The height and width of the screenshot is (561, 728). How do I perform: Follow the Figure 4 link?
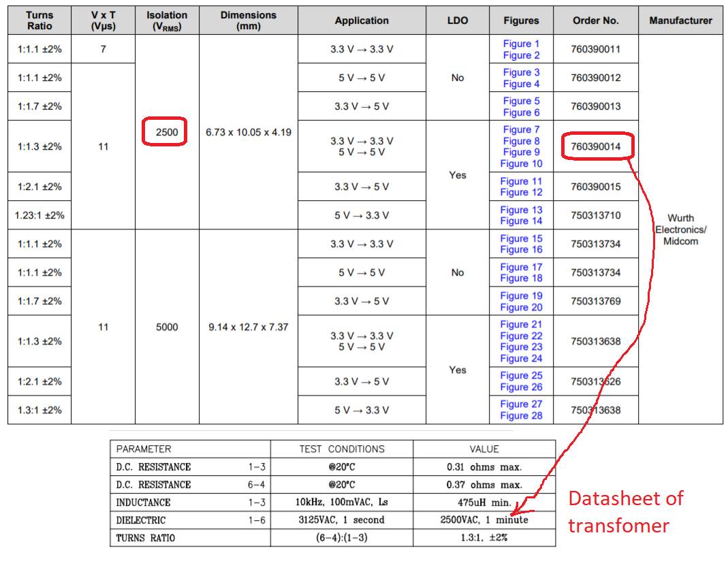coord(521,84)
